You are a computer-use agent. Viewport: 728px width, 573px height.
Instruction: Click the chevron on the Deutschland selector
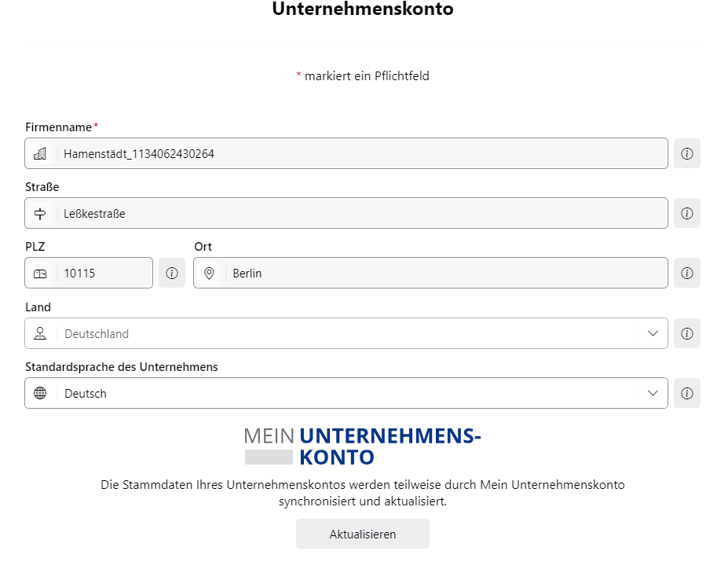pos(653,333)
